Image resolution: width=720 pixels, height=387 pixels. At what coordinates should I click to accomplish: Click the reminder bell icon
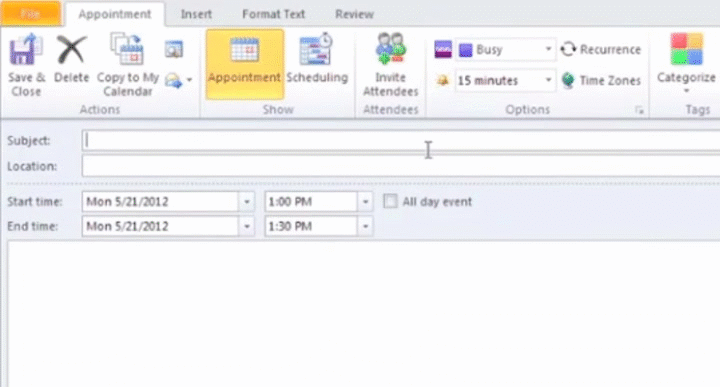(x=443, y=81)
